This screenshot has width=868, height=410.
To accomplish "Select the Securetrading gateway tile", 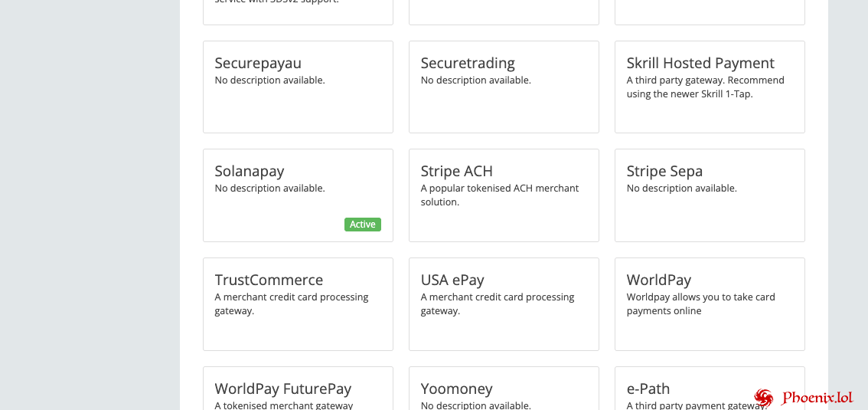I will (504, 87).
